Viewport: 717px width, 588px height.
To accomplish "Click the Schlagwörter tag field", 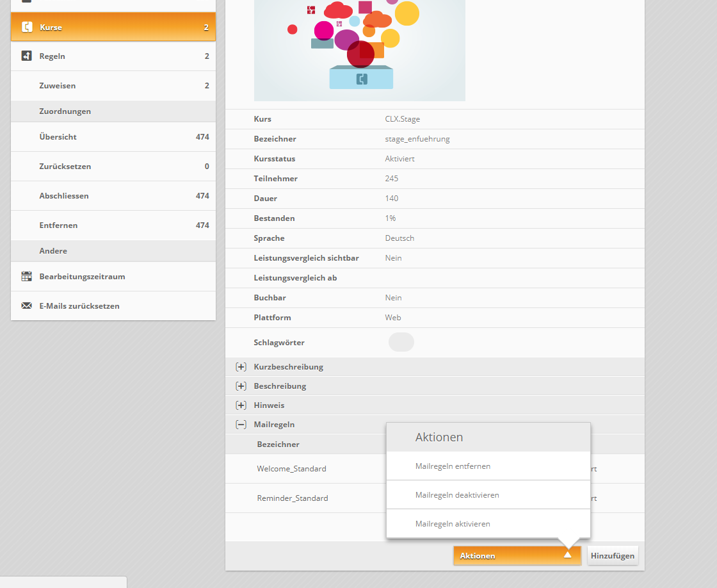I will pos(401,342).
